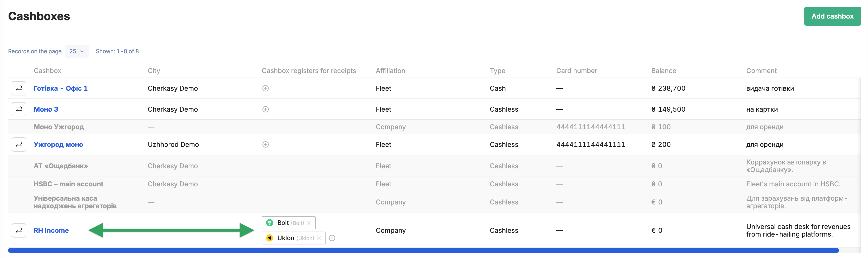Click Моно Ужгород cashbox name
868x258 pixels.
pyautogui.click(x=59, y=127)
